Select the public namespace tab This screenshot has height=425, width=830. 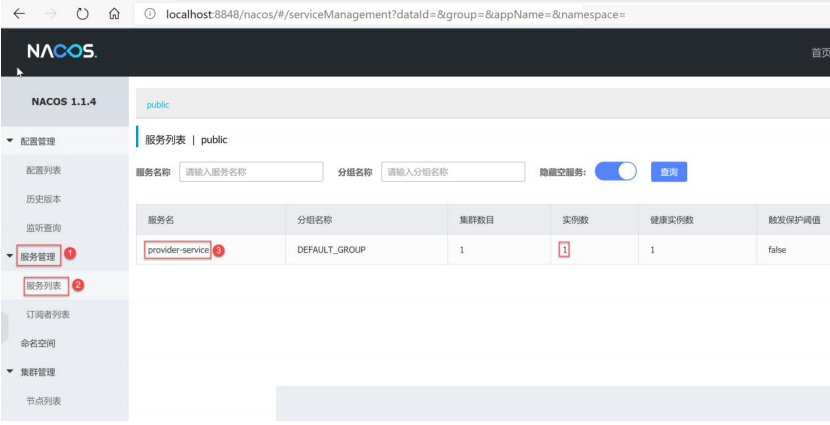click(x=158, y=105)
